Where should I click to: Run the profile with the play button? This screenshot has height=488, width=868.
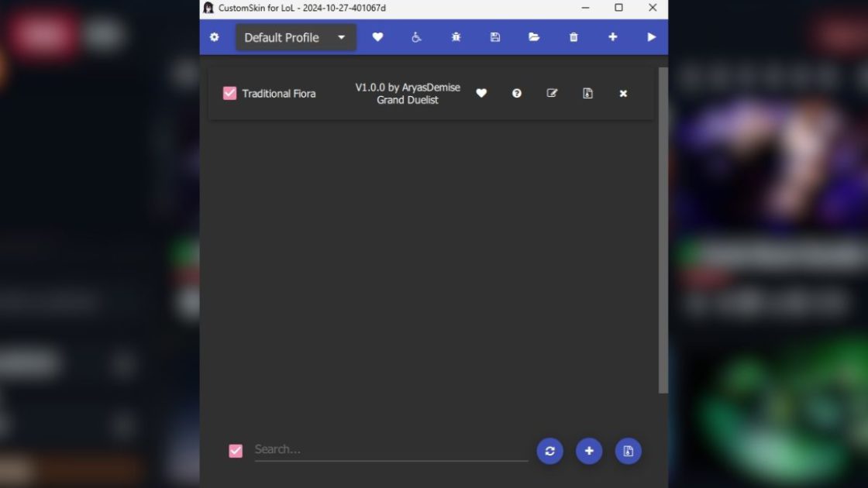tap(652, 37)
